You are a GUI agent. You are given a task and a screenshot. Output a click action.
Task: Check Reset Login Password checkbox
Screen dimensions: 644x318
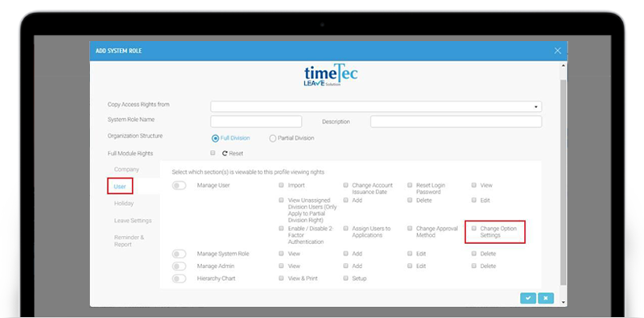(410, 185)
